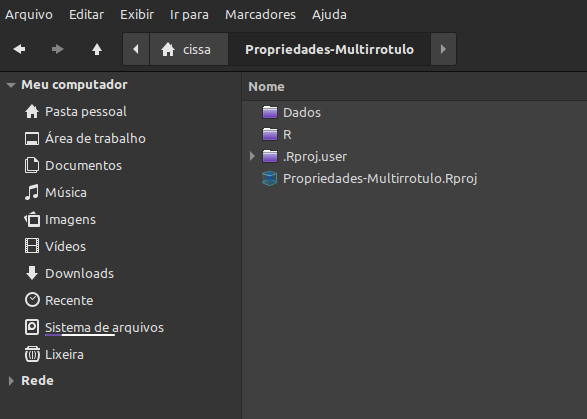Click the Documentos sidebar icon
Viewport: 587px width, 419px height.
click(32, 166)
